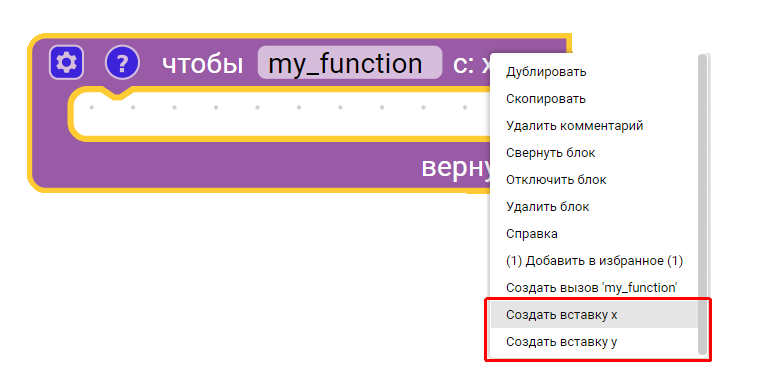Click the context menu vertical scrollbar
The height and width of the screenshot is (390, 777).
702,205
